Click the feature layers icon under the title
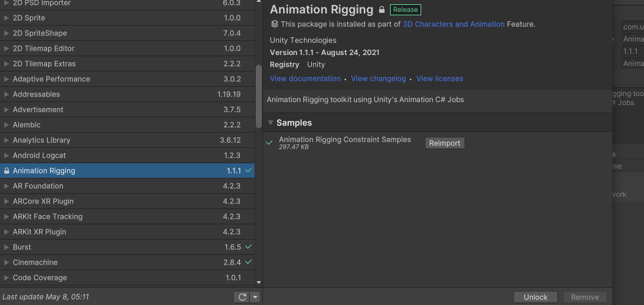 click(x=274, y=24)
